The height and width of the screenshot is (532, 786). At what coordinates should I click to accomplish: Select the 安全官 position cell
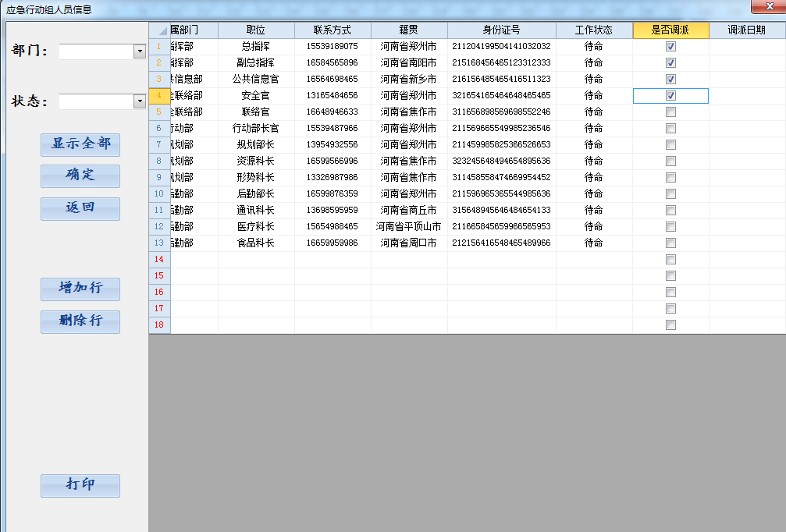[256, 95]
